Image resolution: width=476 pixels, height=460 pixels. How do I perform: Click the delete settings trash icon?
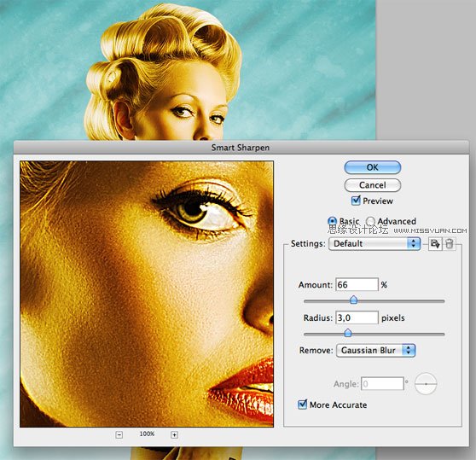(450, 244)
